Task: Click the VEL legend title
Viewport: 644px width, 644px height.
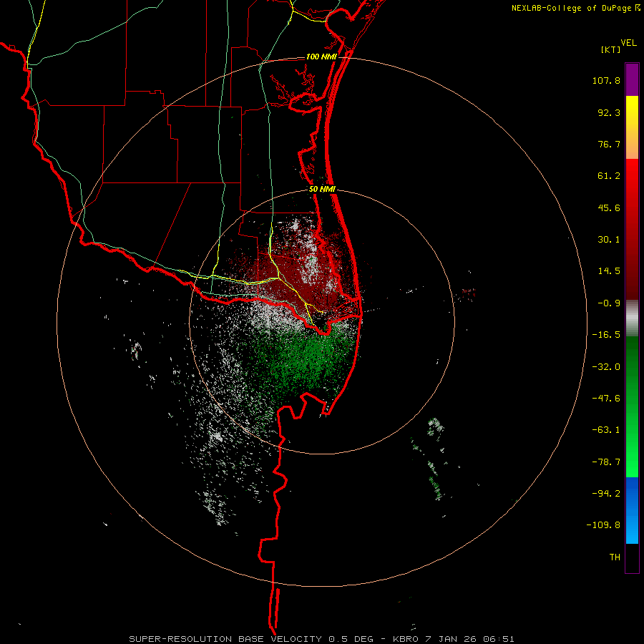Action: (x=628, y=43)
